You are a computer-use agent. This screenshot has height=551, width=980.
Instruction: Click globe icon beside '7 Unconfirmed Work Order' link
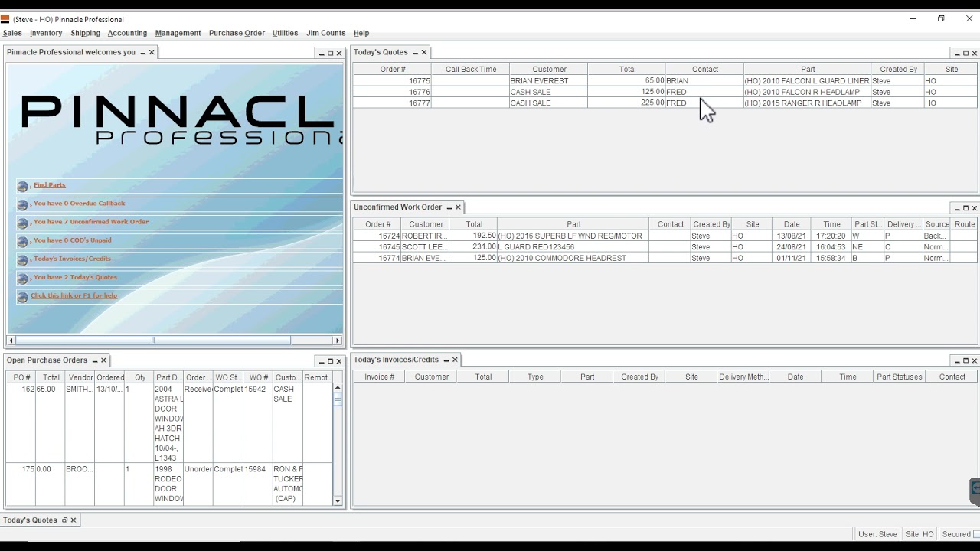click(23, 223)
